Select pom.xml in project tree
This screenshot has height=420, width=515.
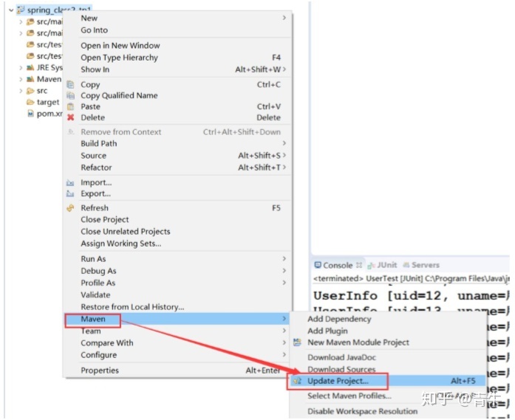click(x=50, y=114)
